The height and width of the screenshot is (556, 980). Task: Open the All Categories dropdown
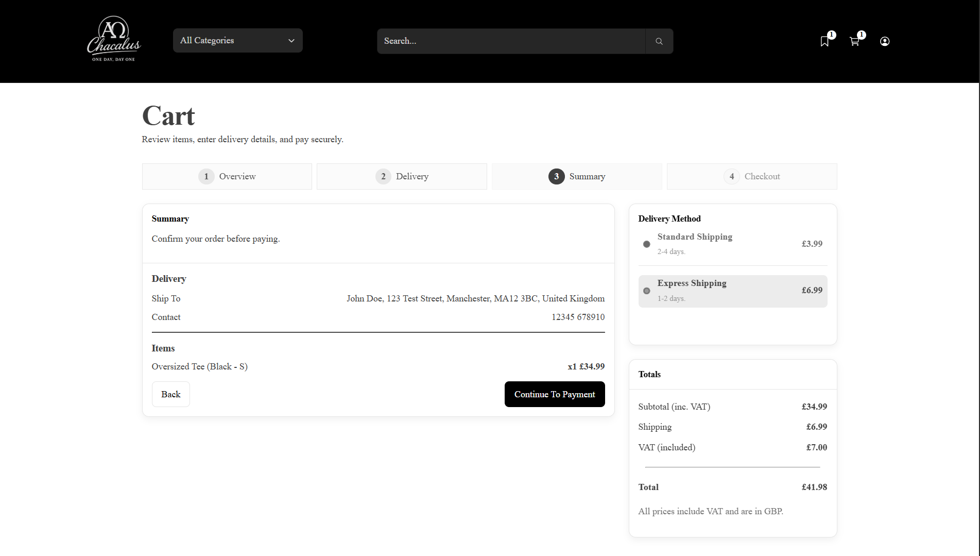pos(237,41)
